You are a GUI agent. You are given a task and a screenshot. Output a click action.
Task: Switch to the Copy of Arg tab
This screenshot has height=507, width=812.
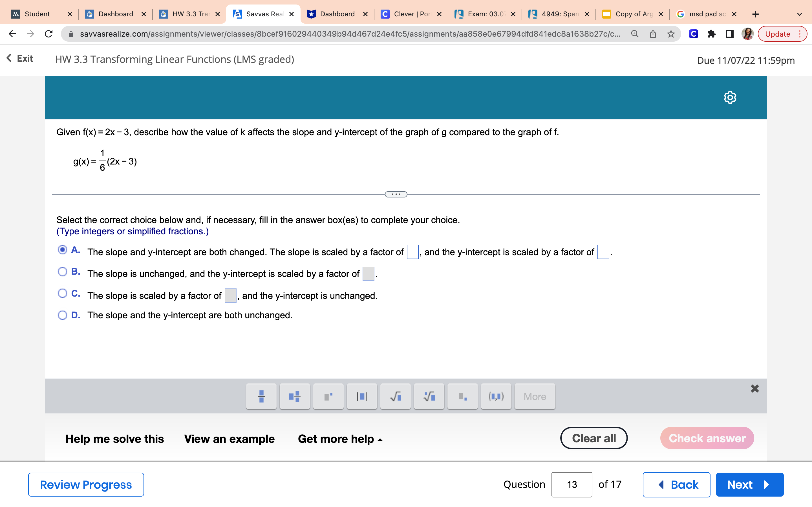pos(633,14)
